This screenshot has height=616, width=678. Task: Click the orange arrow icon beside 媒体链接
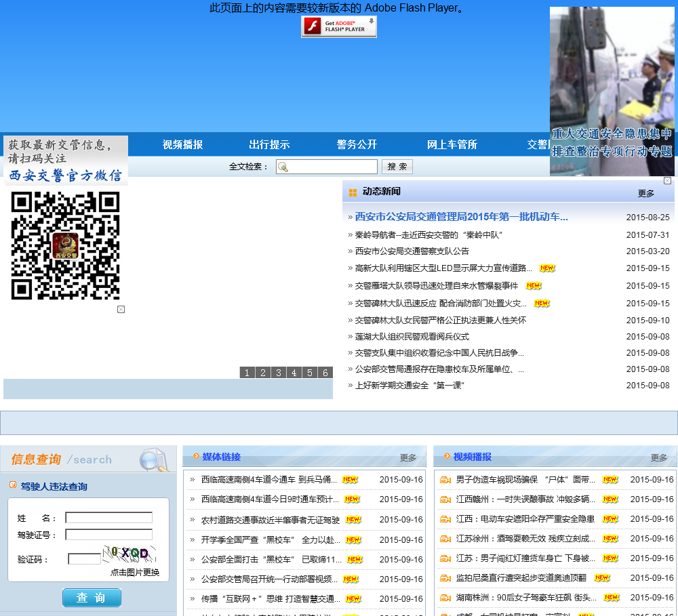coord(196,456)
